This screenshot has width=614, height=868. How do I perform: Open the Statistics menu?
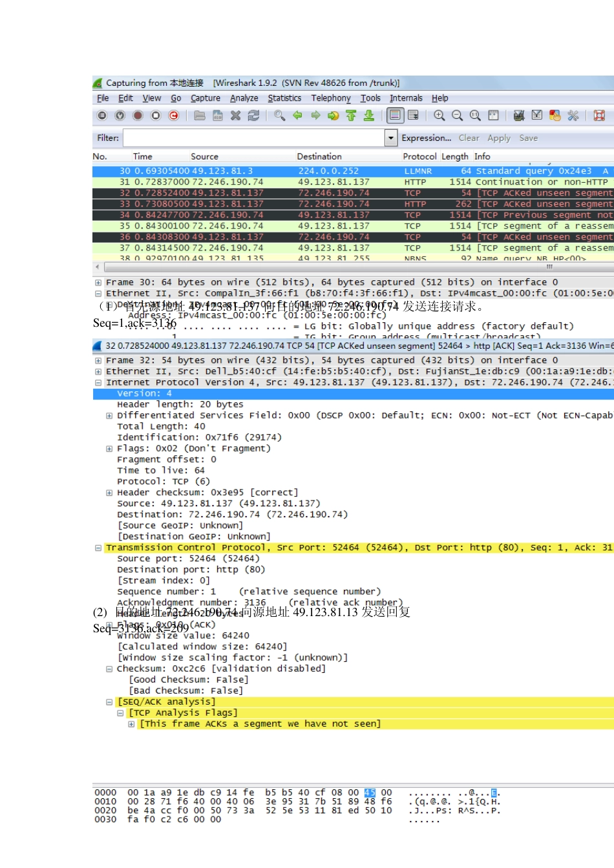click(x=284, y=98)
